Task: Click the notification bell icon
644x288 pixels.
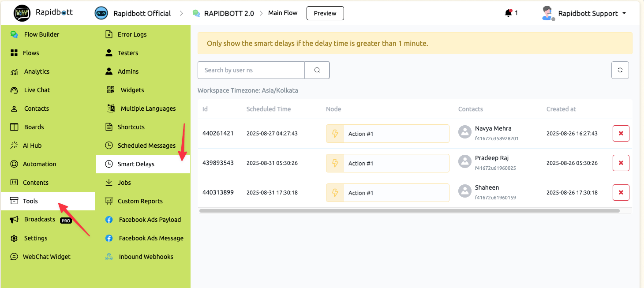Action: pos(508,13)
